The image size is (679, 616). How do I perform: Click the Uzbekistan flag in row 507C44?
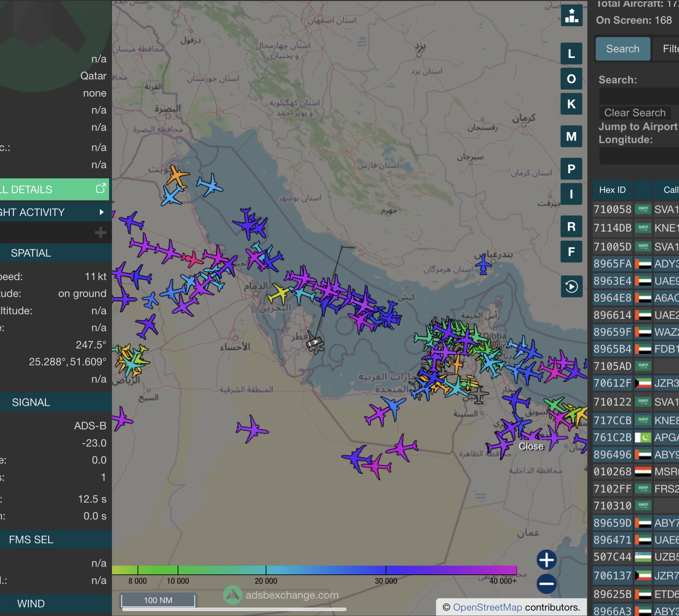point(643,557)
